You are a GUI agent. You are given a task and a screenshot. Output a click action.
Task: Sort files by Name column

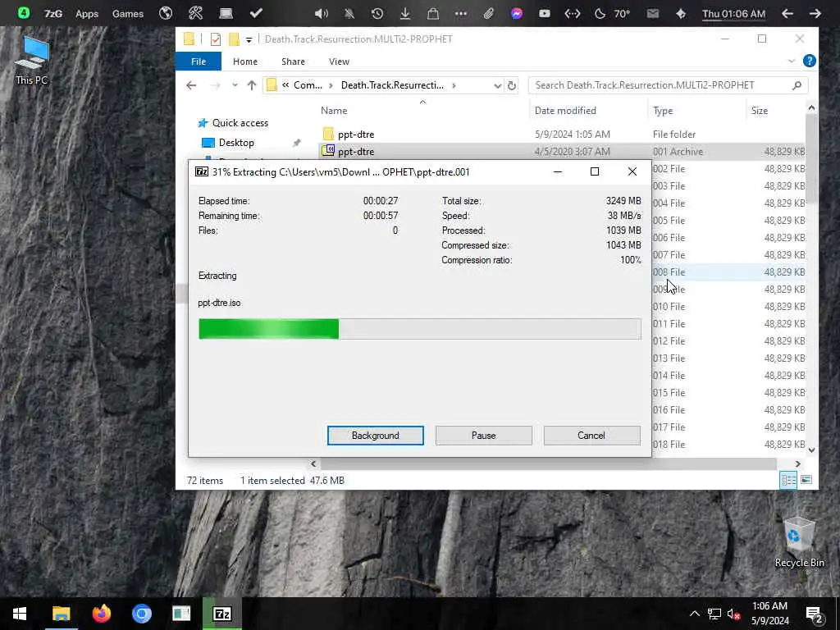(x=334, y=111)
